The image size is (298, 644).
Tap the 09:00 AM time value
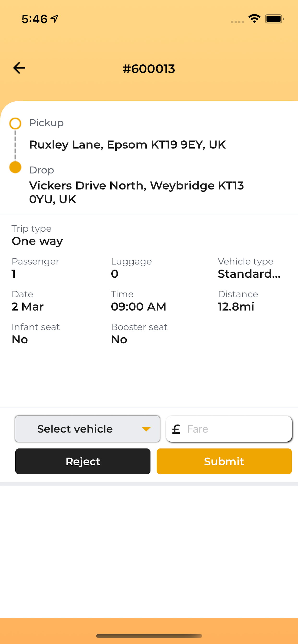tap(138, 307)
